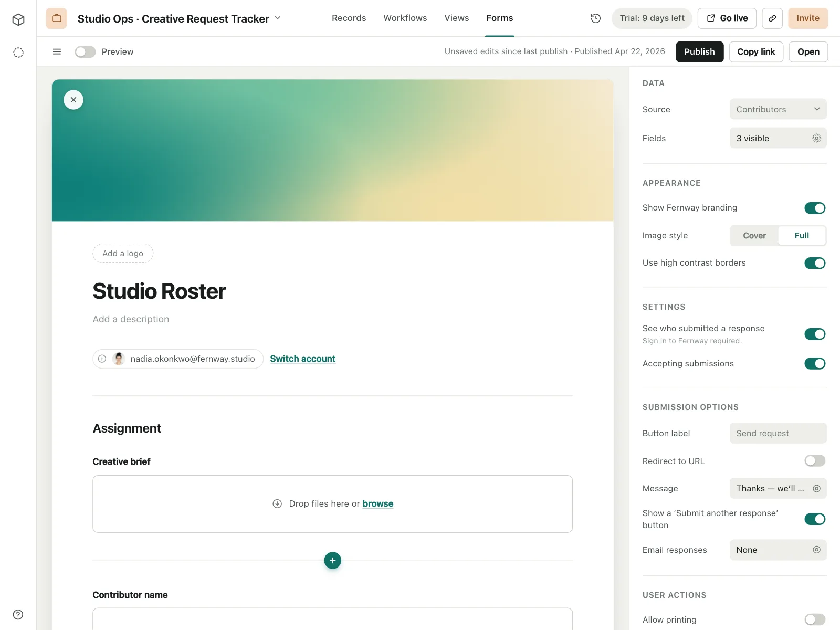This screenshot has width=840, height=630.
Task: Click the browse link in drop zone
Action: (378, 504)
